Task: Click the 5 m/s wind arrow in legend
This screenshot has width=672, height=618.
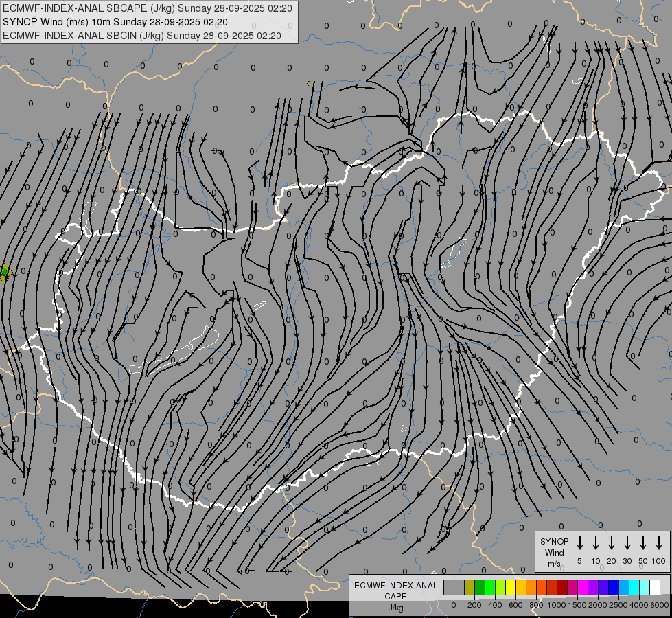Action: [579, 543]
